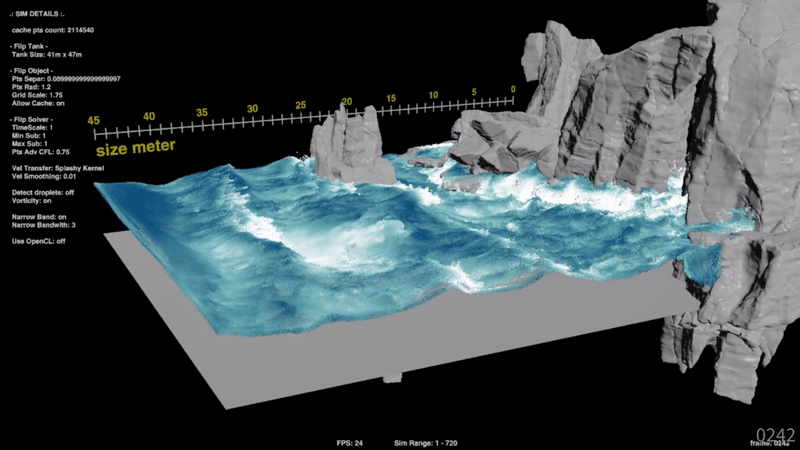Click the FPS: 24 readout
Screen dimensions: 800x450
[x=349, y=441]
